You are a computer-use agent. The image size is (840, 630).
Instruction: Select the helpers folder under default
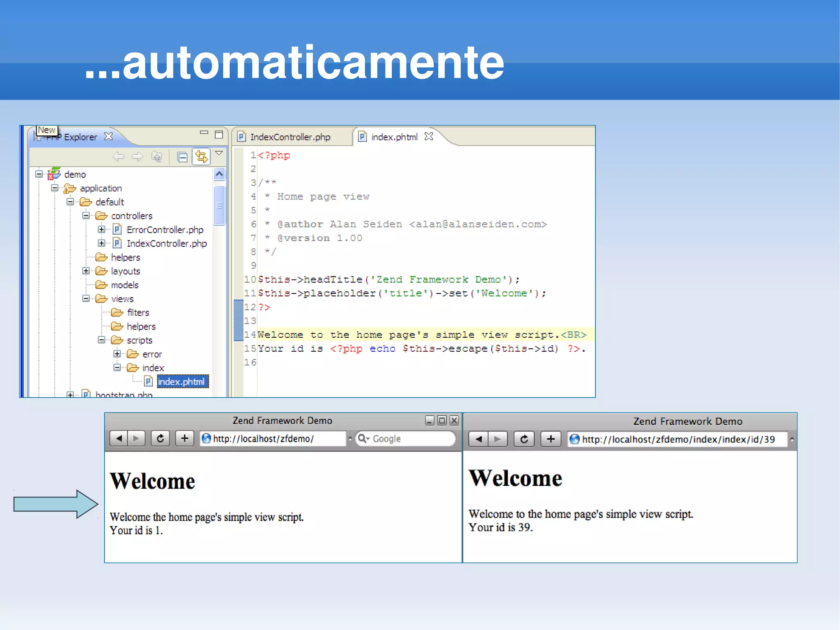(x=126, y=257)
